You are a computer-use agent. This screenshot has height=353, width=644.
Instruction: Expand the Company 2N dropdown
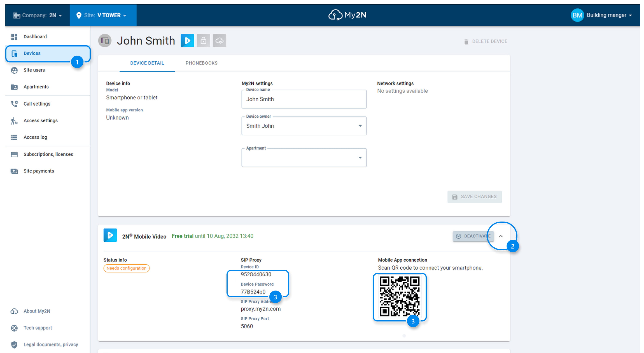pos(38,15)
